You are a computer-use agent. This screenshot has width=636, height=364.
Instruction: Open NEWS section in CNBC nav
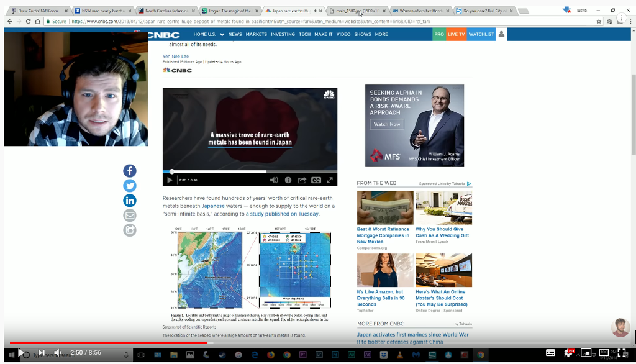tap(235, 35)
